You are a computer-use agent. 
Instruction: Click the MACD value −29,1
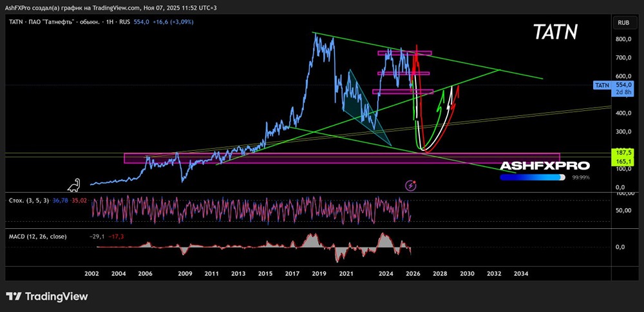click(96, 237)
